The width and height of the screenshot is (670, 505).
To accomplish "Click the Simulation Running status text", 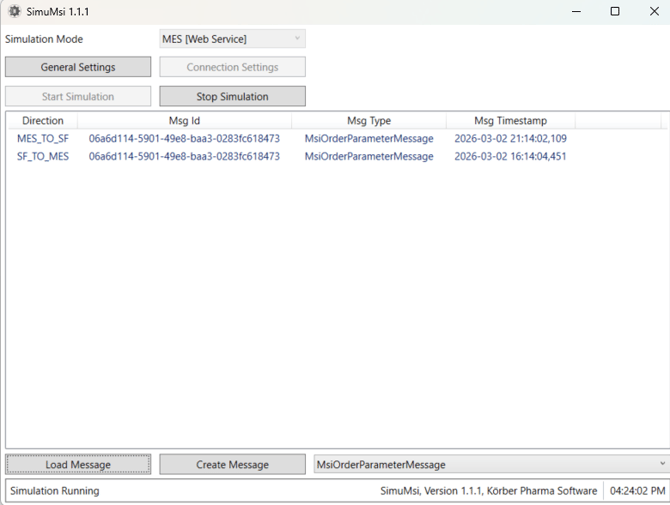I will [54, 491].
